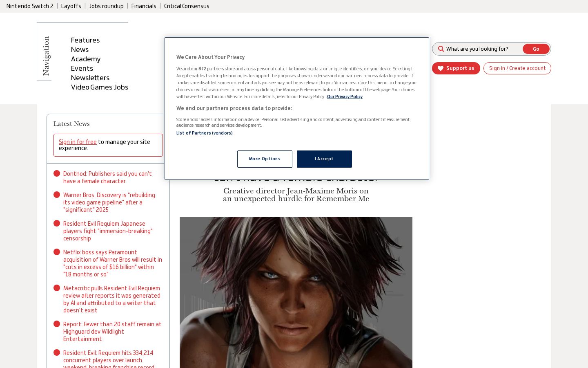Image resolution: width=588 pixels, height=368 pixels.
Task: Open the Layoffs topic link
Action: tap(71, 6)
